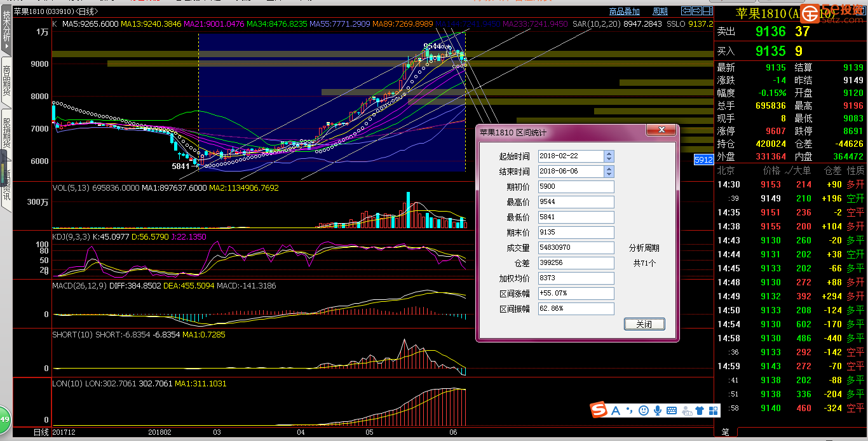Click the 买入 price 9135
The image size is (868, 441).
[x=771, y=51]
